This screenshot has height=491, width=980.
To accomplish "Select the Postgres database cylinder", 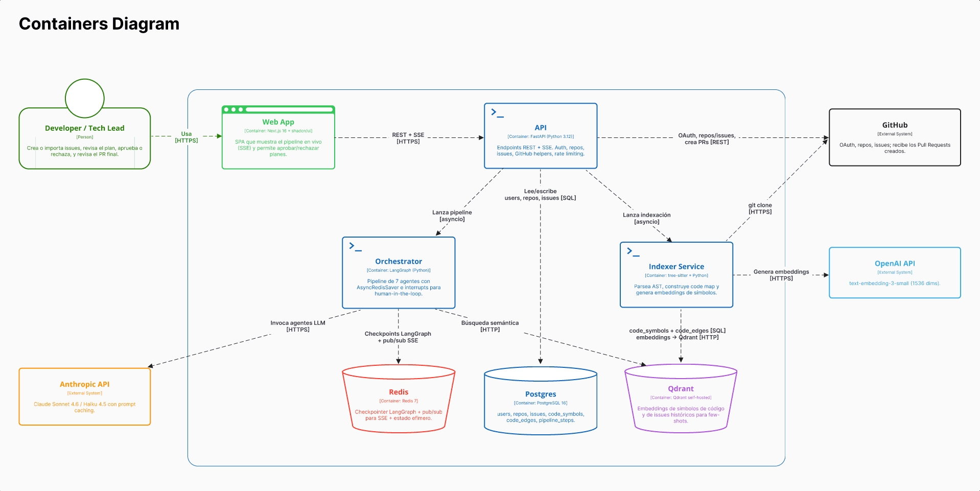I will pyautogui.click(x=541, y=401).
